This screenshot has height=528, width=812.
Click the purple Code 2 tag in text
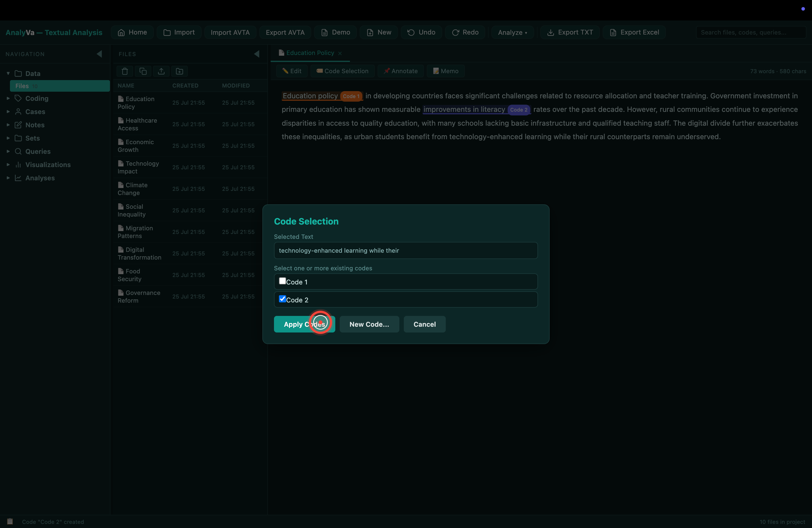click(519, 110)
